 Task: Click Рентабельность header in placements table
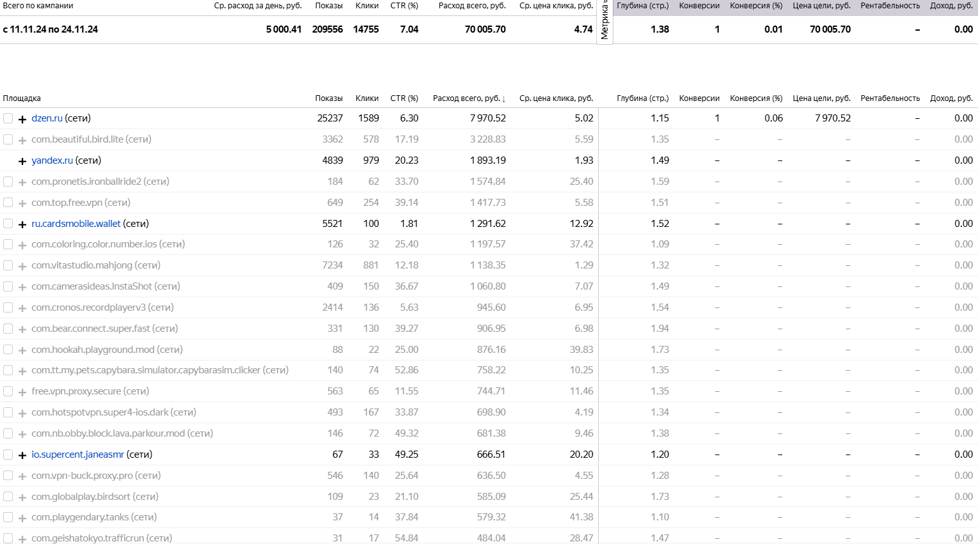tap(890, 98)
